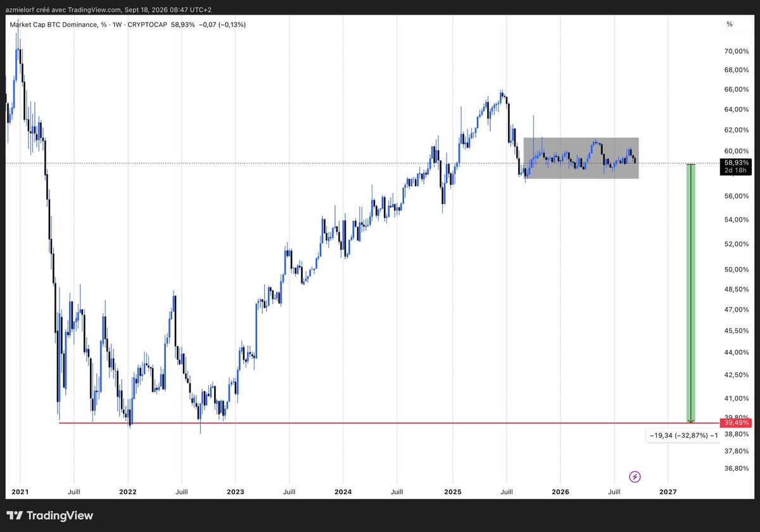Image resolution: width=760 pixels, height=532 pixels.
Task: Click the 48,50% price axis label
Action: point(737,289)
